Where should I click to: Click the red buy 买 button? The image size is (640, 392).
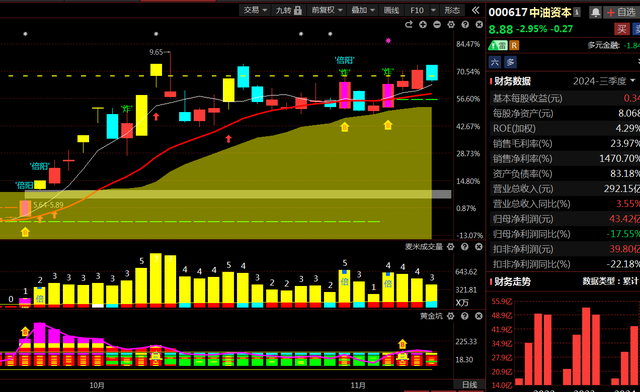[x=622, y=29]
